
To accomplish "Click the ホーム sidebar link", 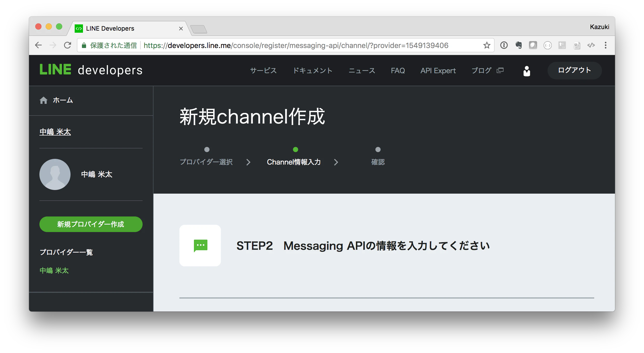I will [63, 100].
